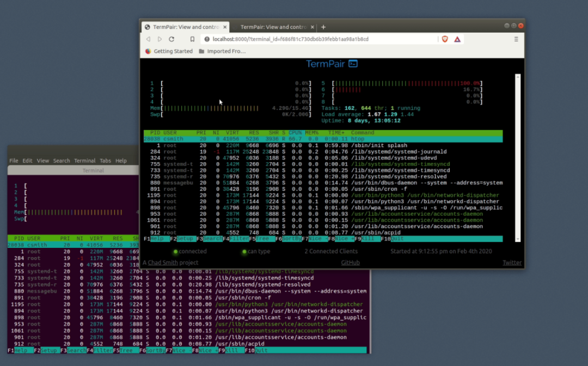This screenshot has width=588, height=366.
Task: Click the CPU 5 usage bar at 100%
Action: tap(407, 83)
